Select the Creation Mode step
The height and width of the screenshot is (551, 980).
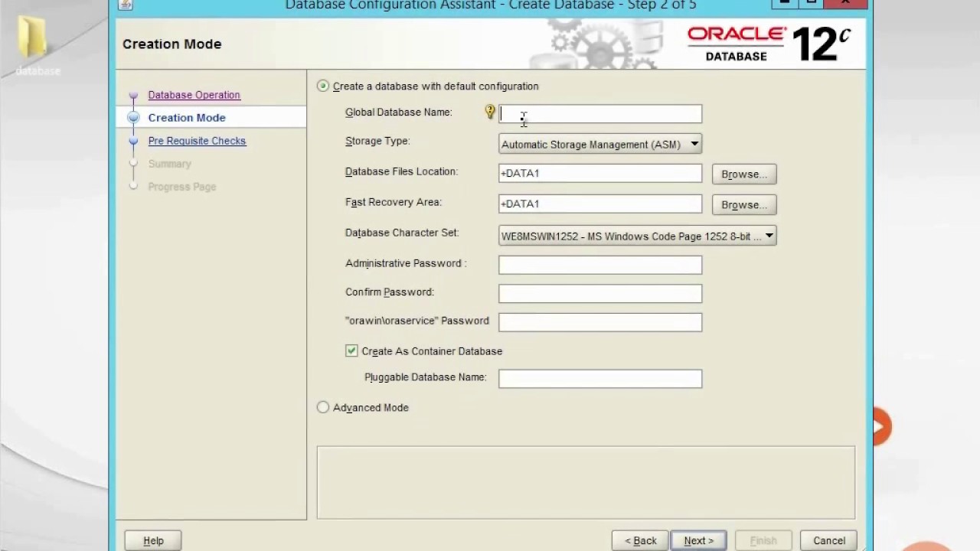point(187,118)
